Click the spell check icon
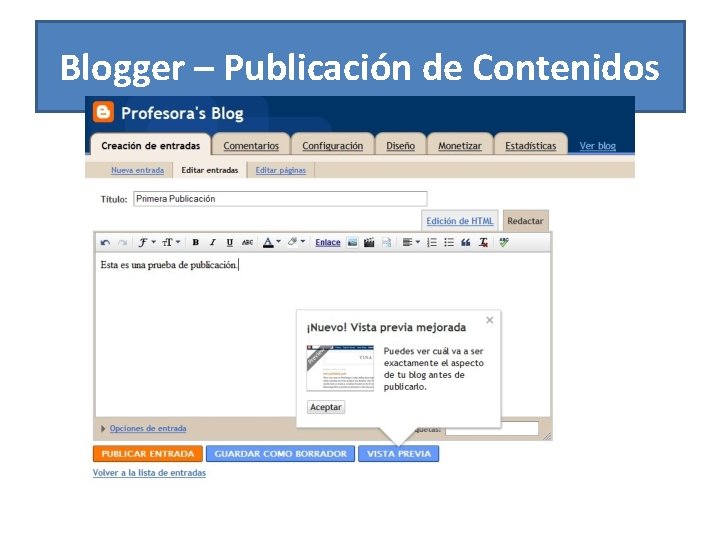Image resolution: width=720 pixels, height=540 pixels. (x=504, y=242)
